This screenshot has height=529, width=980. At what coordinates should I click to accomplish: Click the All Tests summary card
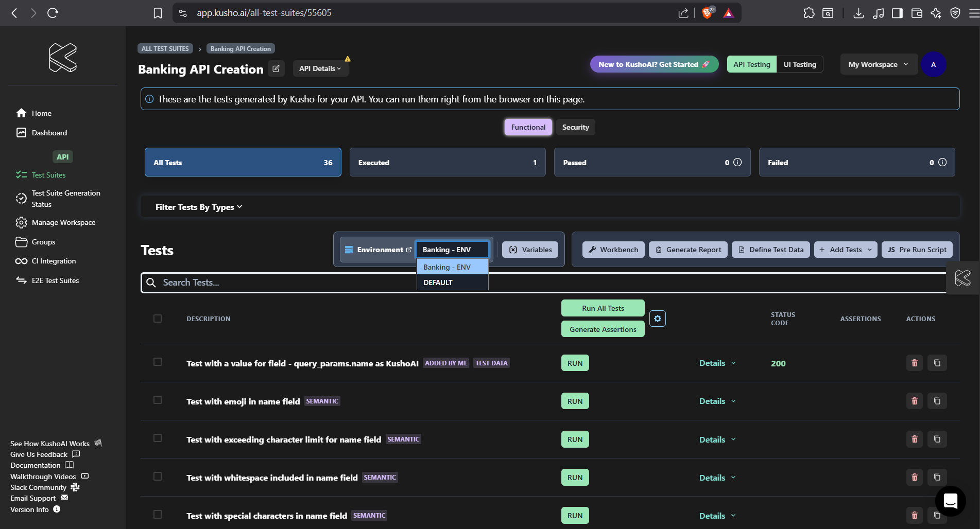point(243,162)
